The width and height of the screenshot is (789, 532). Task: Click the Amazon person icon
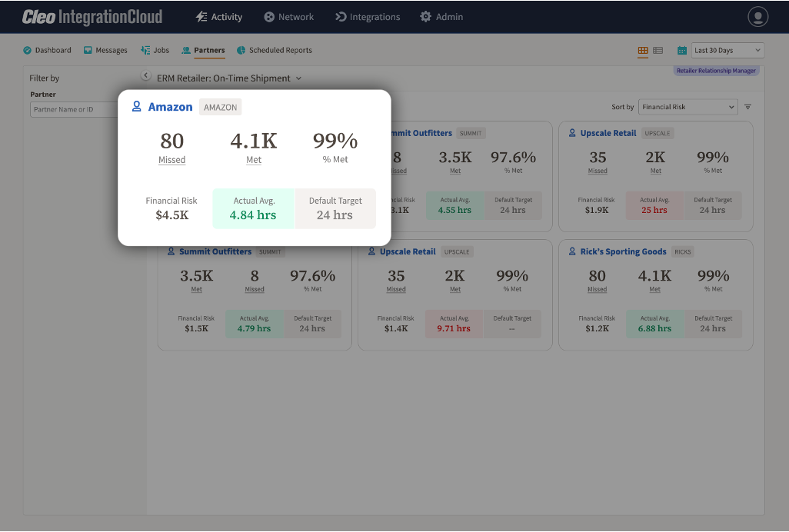[136, 107]
